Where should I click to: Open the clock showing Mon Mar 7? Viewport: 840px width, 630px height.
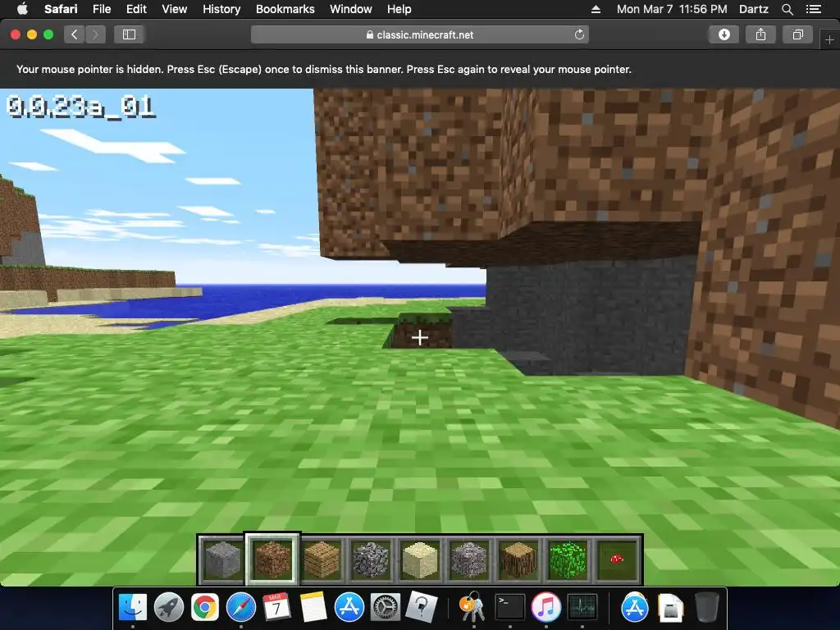pos(672,9)
